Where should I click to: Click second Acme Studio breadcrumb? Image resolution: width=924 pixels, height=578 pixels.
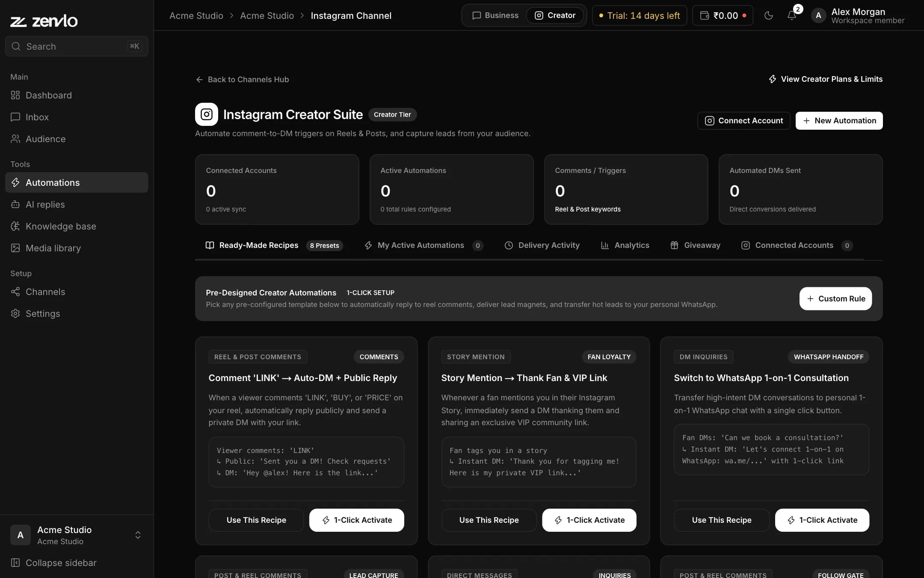tap(267, 15)
